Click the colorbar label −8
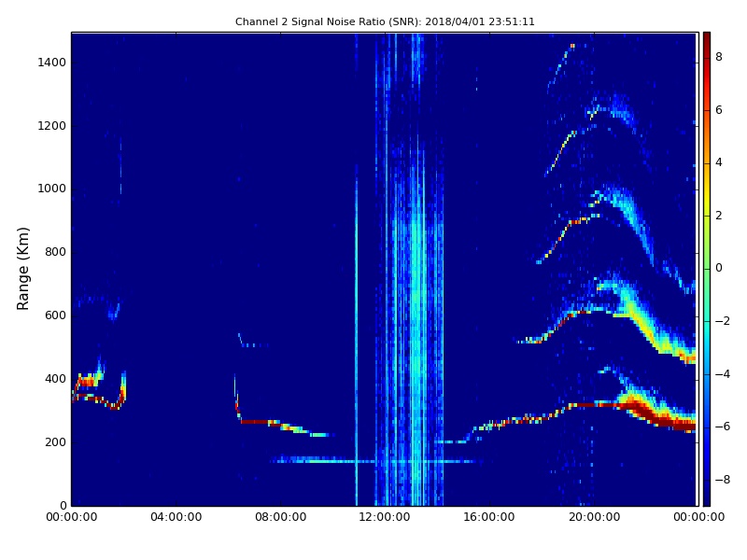Image resolution: width=747 pixels, height=560 pixels. click(x=722, y=480)
